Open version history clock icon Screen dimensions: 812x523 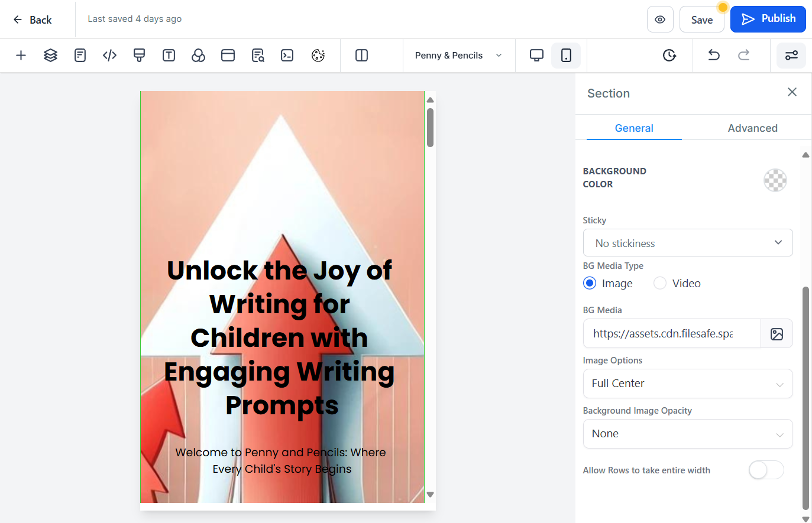[669, 56]
